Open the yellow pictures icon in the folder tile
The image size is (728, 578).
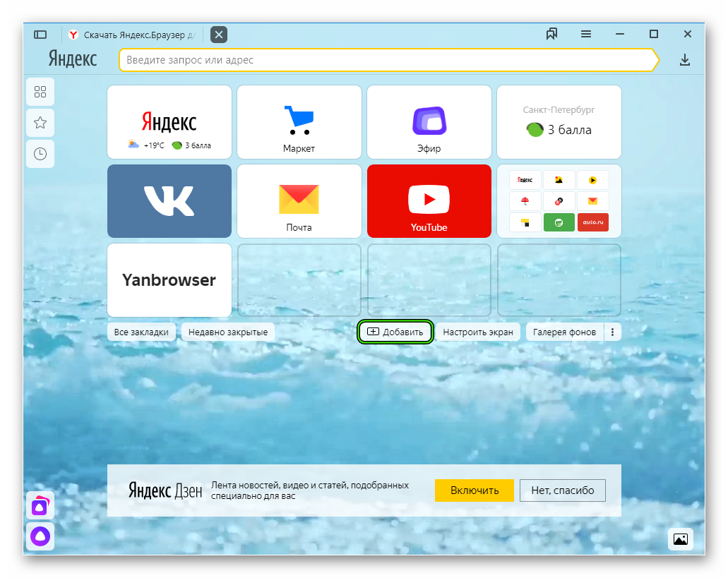pyautogui.click(x=559, y=180)
